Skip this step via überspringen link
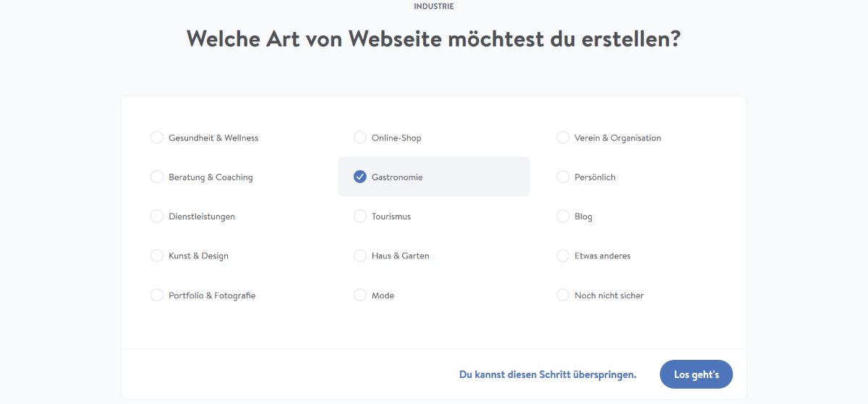Image resolution: width=868 pixels, height=404 pixels. pos(548,375)
